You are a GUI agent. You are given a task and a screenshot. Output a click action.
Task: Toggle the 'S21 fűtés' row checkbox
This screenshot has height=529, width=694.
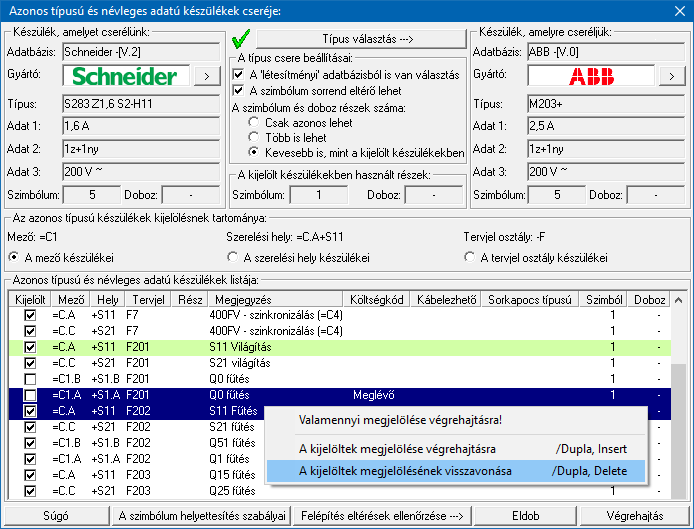tap(30, 427)
